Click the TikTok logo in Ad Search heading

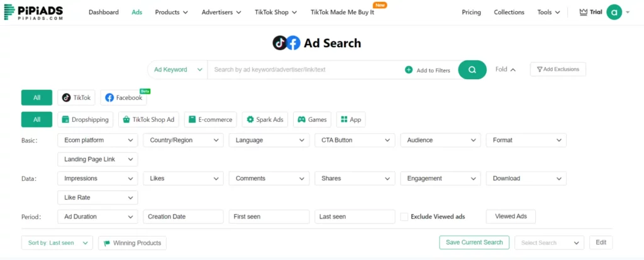[280, 43]
